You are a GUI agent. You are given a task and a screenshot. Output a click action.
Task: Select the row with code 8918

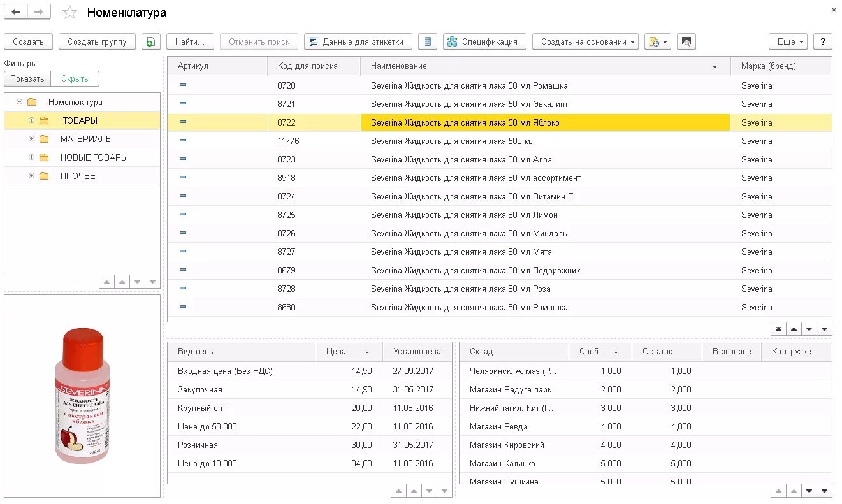pos(500,178)
